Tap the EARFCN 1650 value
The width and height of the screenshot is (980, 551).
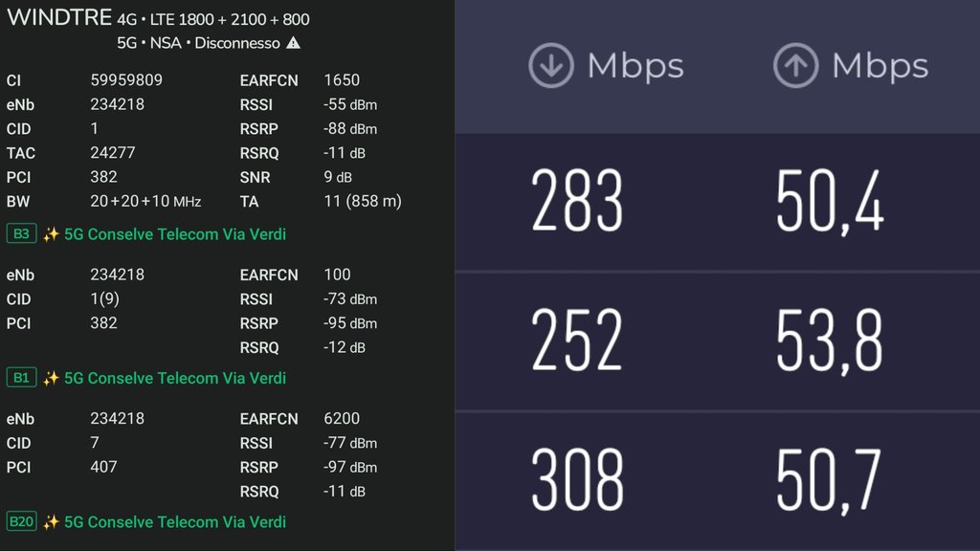click(x=342, y=80)
